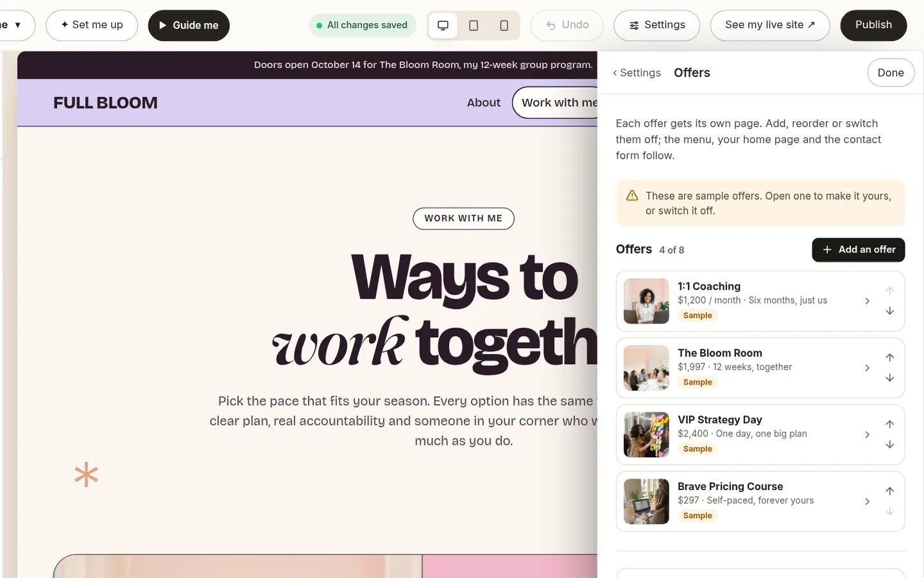Click the announcement bar text
Screen dimensions: 924x578
[424, 65]
